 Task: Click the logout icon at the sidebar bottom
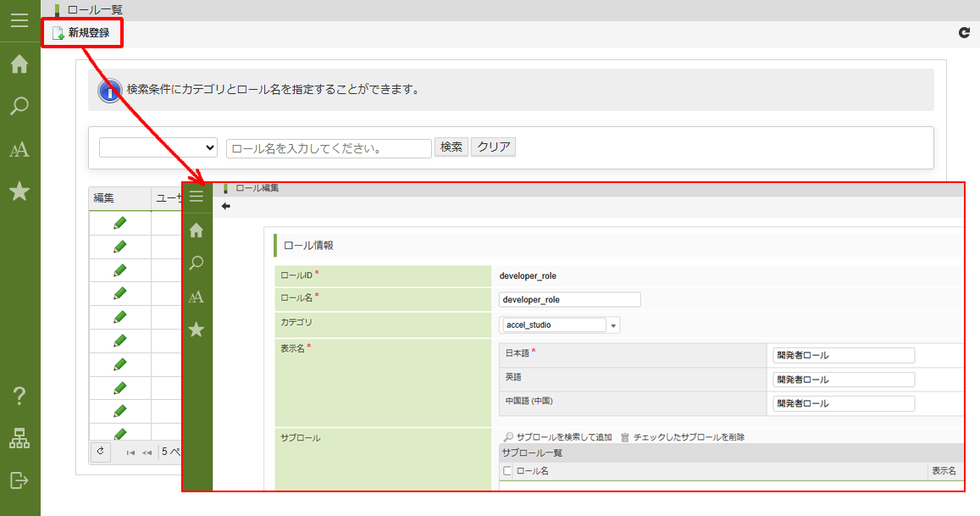(19, 480)
